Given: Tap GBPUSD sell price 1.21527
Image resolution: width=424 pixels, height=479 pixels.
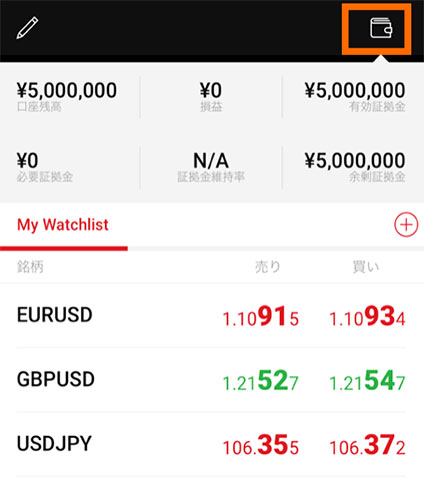Looking at the screenshot, I should tap(261, 381).
